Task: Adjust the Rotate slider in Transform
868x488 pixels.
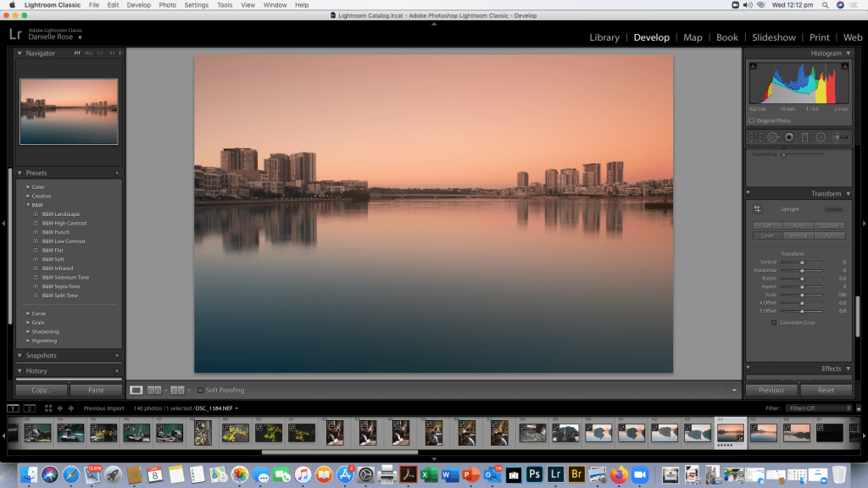Action: tap(802, 279)
